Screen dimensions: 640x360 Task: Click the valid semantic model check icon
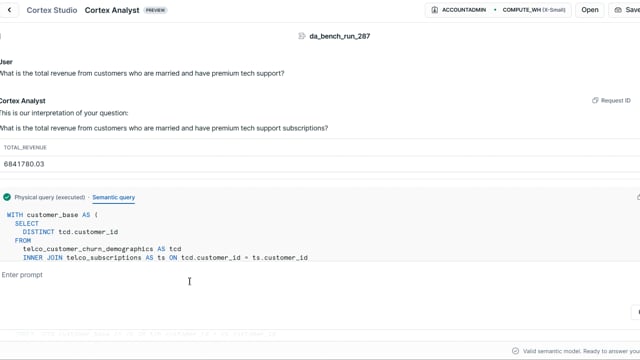click(515, 351)
